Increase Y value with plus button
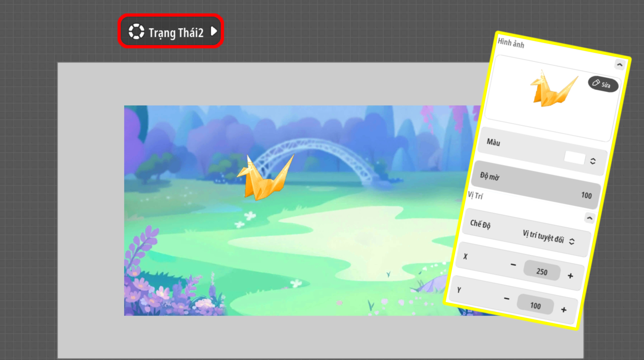Viewport: 644px width, 360px height. coord(563,310)
